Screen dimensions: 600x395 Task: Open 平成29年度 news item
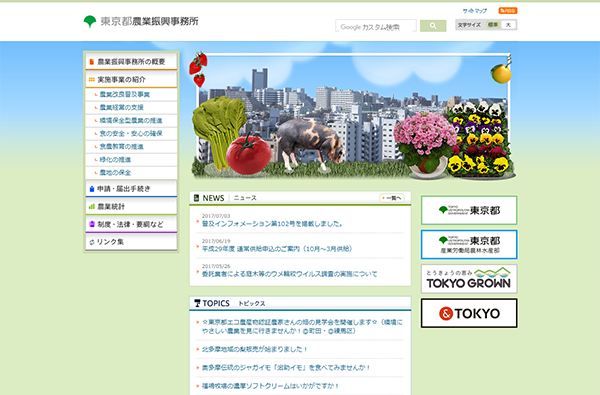[277, 249]
